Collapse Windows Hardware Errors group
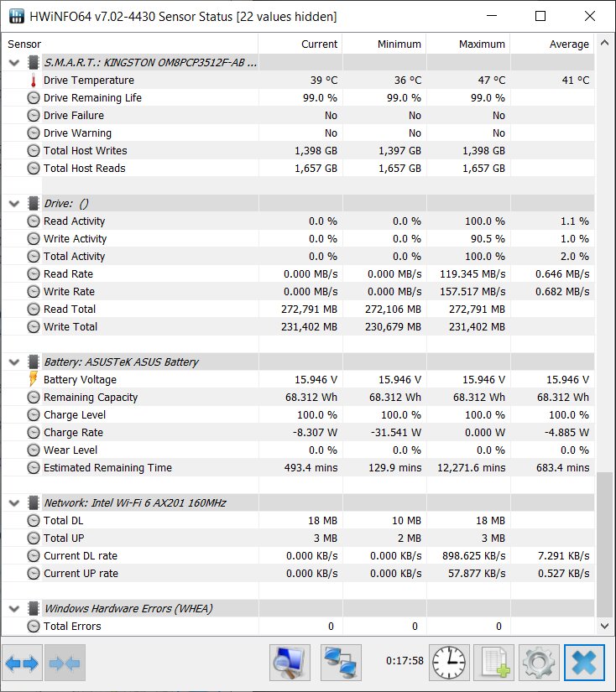The image size is (616, 692). (14, 609)
